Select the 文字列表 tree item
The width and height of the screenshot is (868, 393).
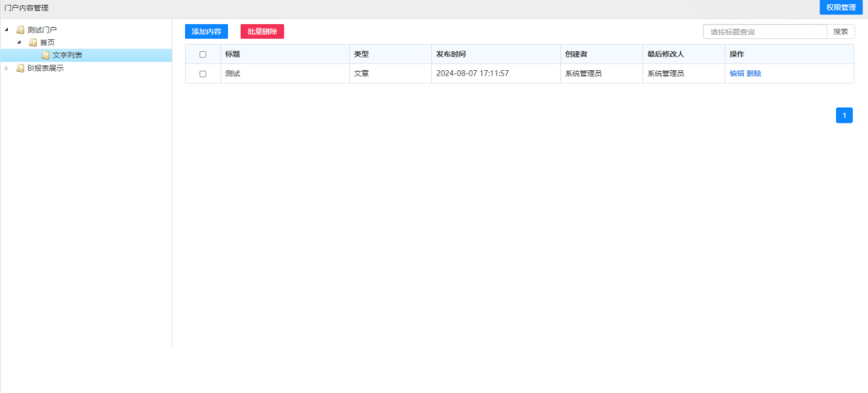(x=67, y=55)
